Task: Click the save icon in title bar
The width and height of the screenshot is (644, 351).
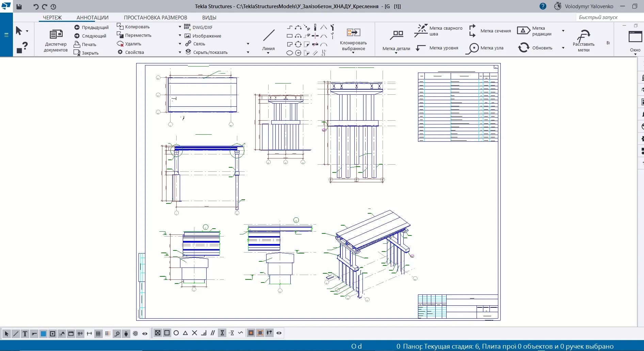Action: tap(19, 6)
